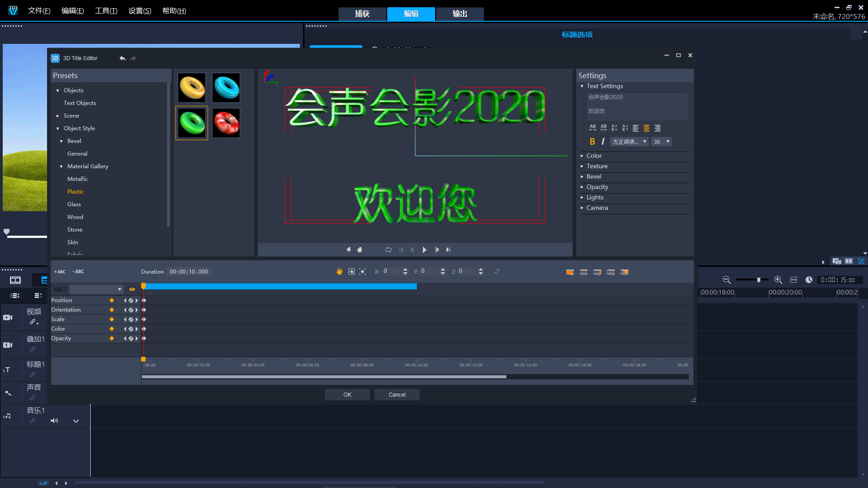Align text to the left
This screenshot has width=868, height=488.
pos(636,128)
